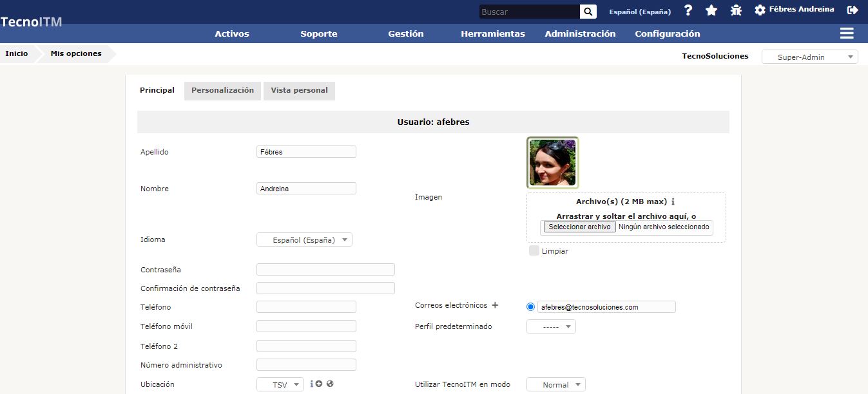The image size is (868, 394).
Task: Enable the Limpiar checkbox
Action: [x=534, y=250]
